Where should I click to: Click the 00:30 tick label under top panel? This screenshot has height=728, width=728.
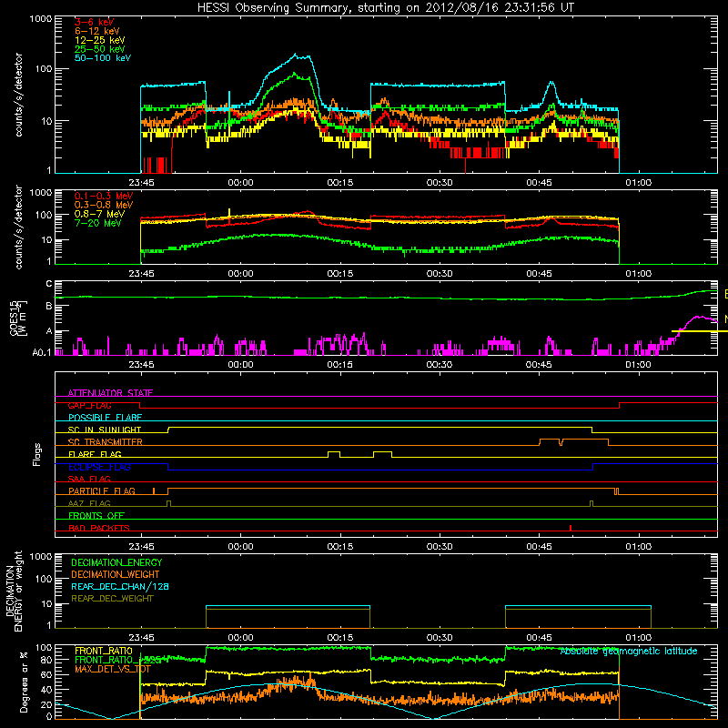[x=440, y=183]
